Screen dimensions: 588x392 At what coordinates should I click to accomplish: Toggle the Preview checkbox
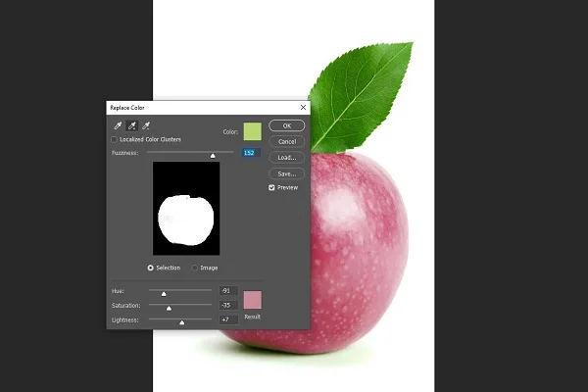click(x=271, y=187)
